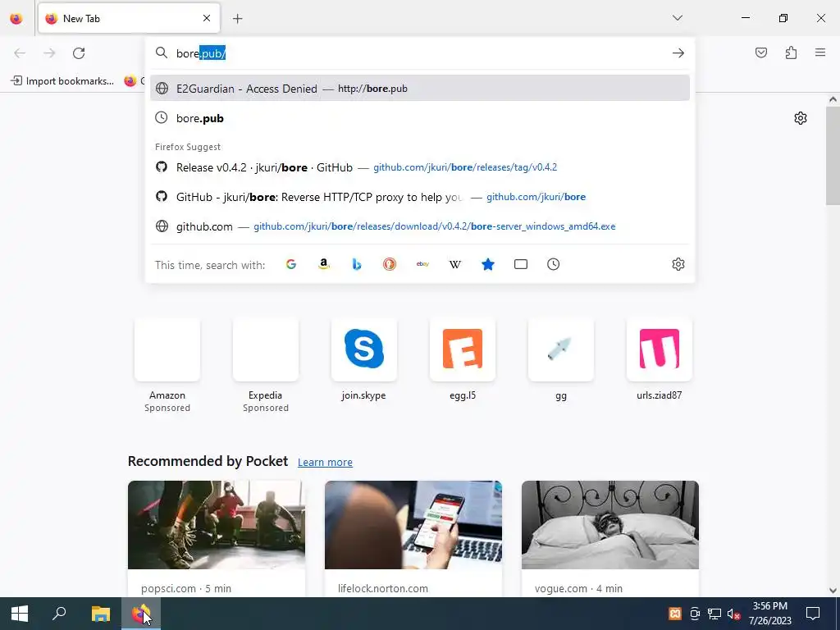This screenshot has height=630, width=840.
Task: Open lifelock.norton.com story image
Action: coord(413,525)
